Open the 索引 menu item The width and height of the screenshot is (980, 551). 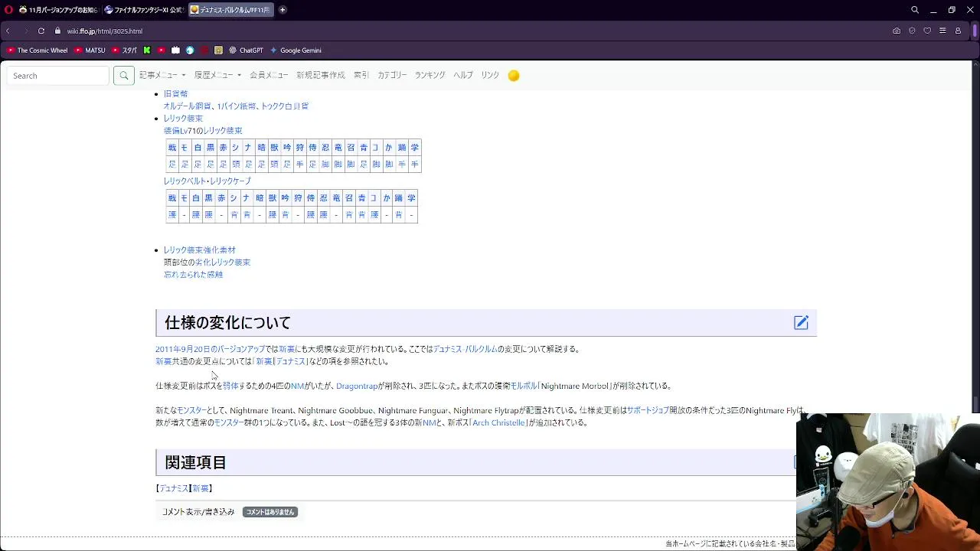pos(361,76)
